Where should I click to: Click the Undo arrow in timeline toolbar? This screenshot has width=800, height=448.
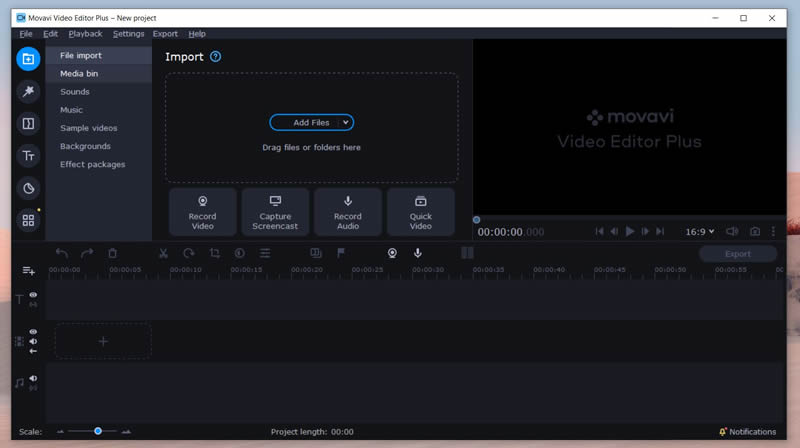[62, 253]
